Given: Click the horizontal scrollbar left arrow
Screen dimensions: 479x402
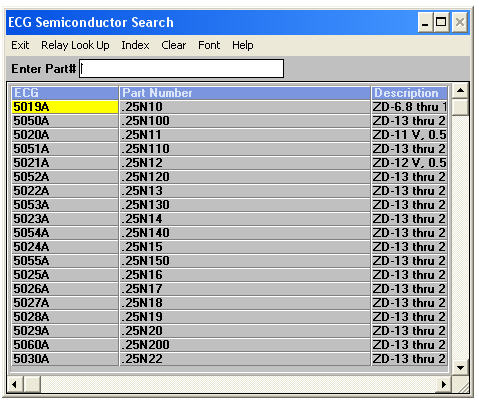Looking at the screenshot, I should pos(15,384).
